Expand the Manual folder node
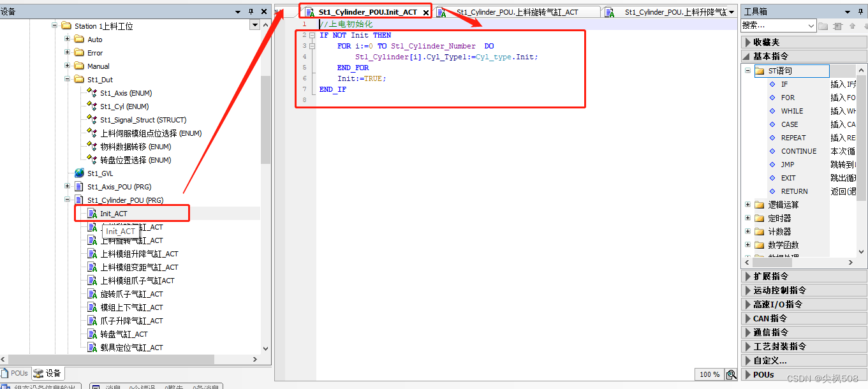 click(x=68, y=66)
